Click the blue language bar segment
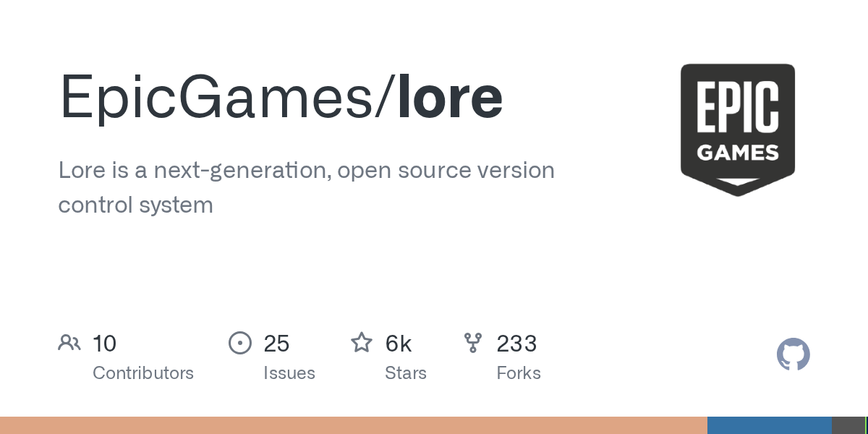This screenshot has height=434, width=868. [x=770, y=425]
